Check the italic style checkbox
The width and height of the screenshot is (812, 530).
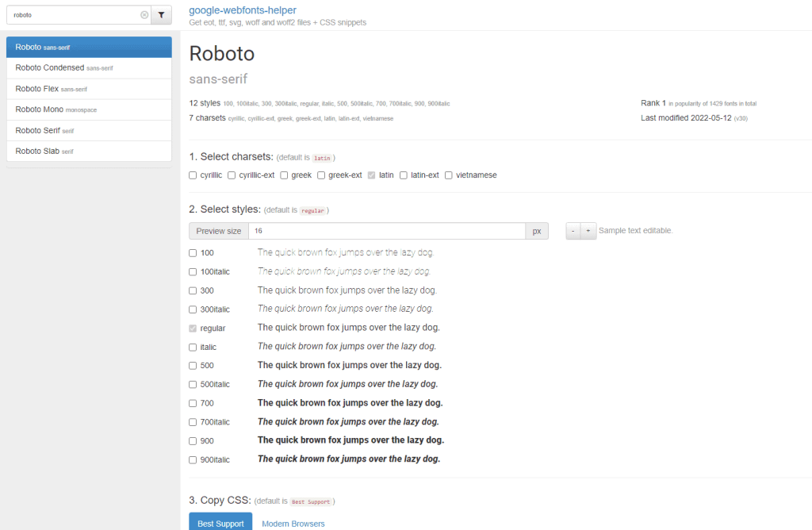(x=193, y=347)
